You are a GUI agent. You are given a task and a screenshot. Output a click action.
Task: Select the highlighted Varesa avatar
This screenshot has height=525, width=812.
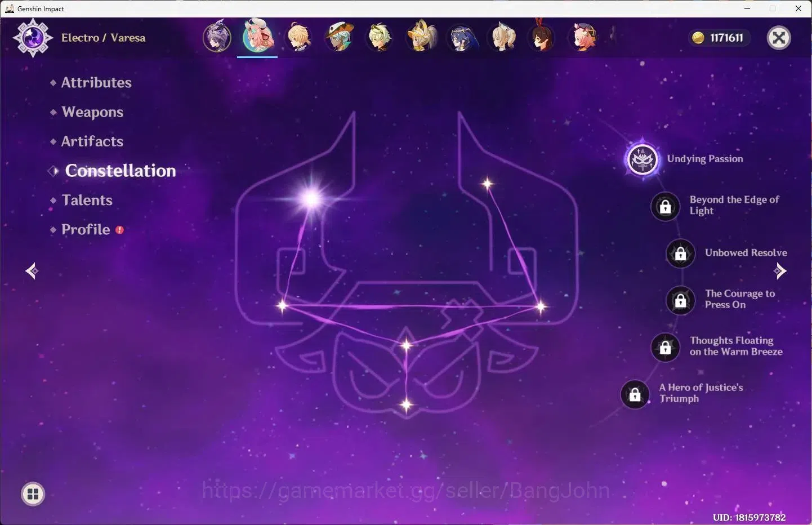click(x=258, y=36)
